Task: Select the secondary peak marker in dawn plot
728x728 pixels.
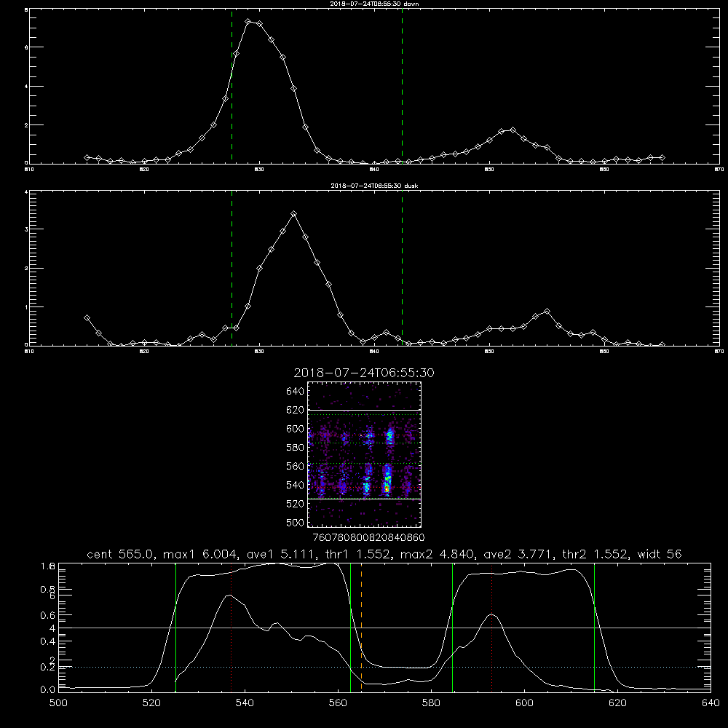Action: click(x=513, y=130)
